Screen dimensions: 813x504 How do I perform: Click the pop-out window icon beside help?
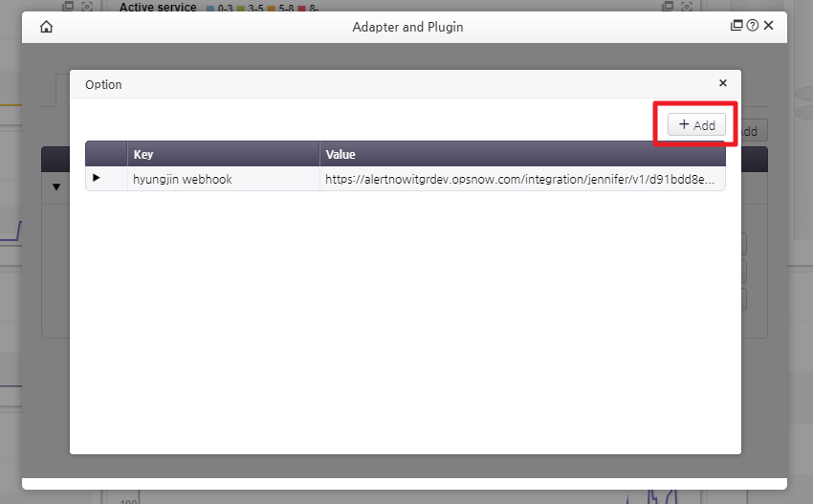pos(736,26)
